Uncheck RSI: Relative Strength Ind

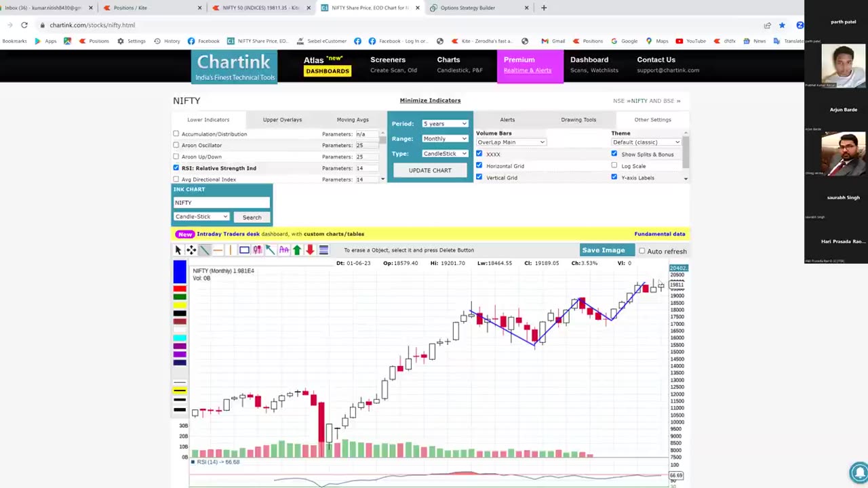click(176, 167)
